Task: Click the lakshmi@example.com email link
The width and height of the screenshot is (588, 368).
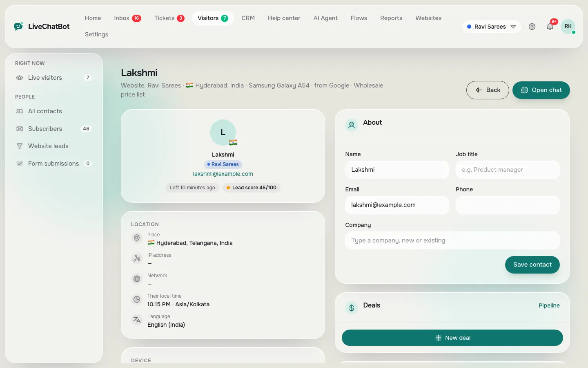Action: [x=223, y=174]
